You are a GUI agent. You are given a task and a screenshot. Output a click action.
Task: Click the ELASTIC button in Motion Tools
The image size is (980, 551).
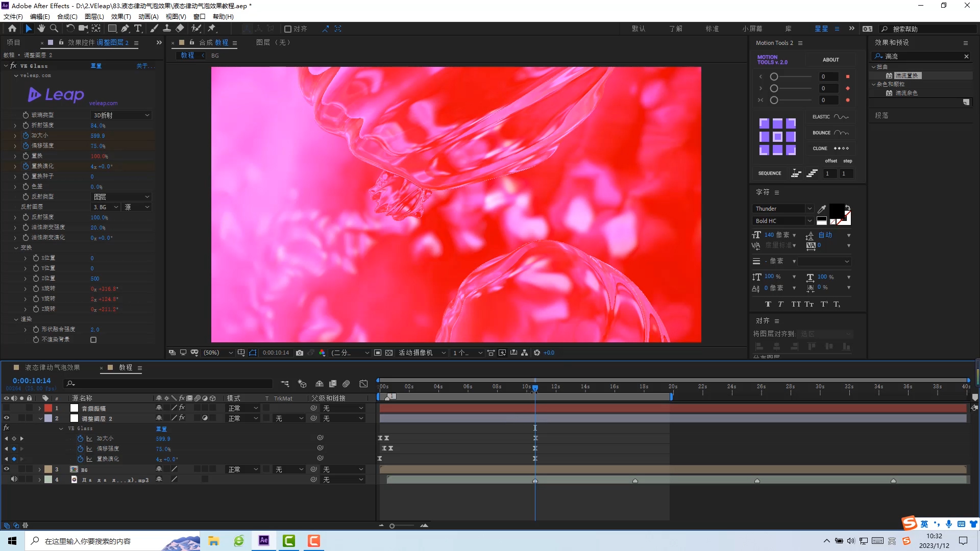tap(830, 117)
